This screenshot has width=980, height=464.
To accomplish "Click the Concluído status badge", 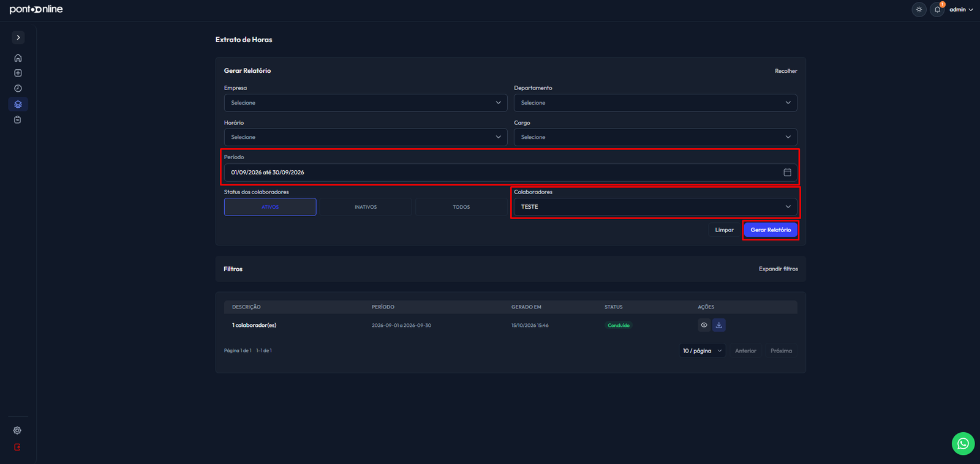I will (619, 326).
